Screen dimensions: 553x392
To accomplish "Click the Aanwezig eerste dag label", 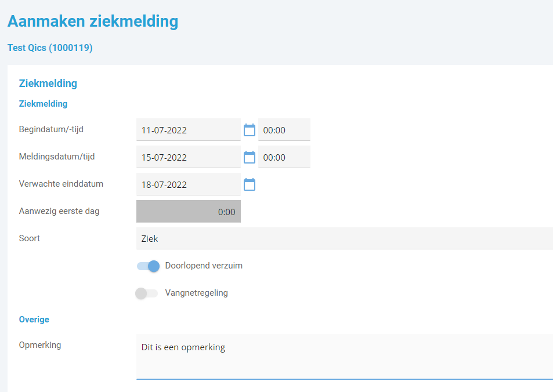I will (x=59, y=211).
